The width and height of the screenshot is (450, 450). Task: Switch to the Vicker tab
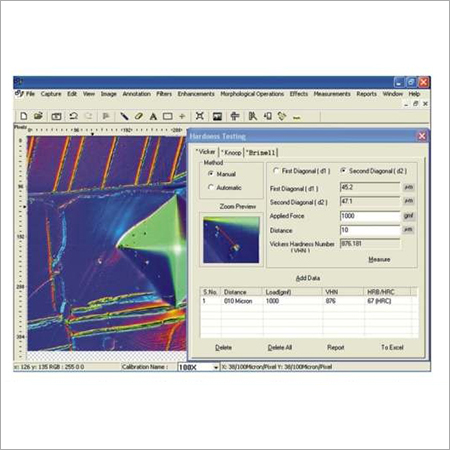pyautogui.click(x=206, y=152)
